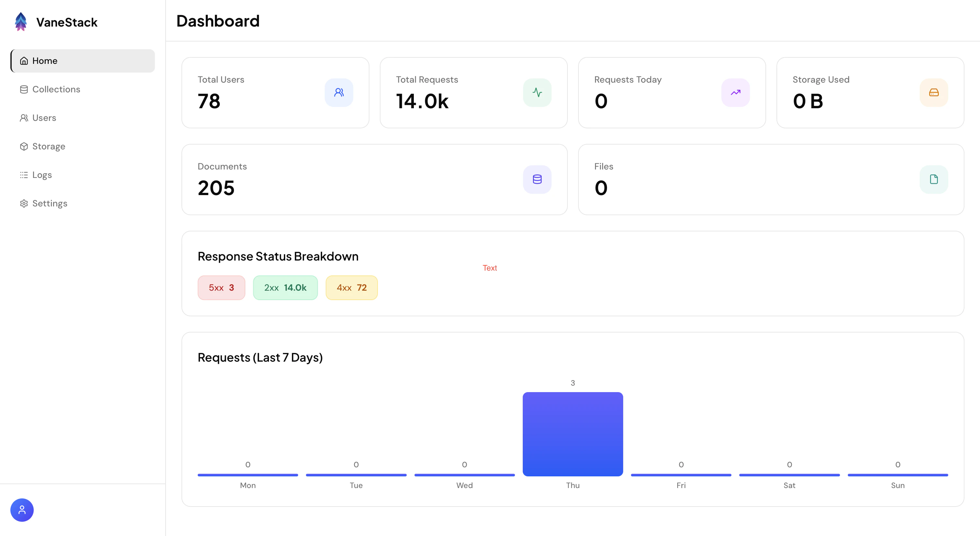This screenshot has width=980, height=536.
Task: Click the VaneStack logo icon
Action: 21,22
